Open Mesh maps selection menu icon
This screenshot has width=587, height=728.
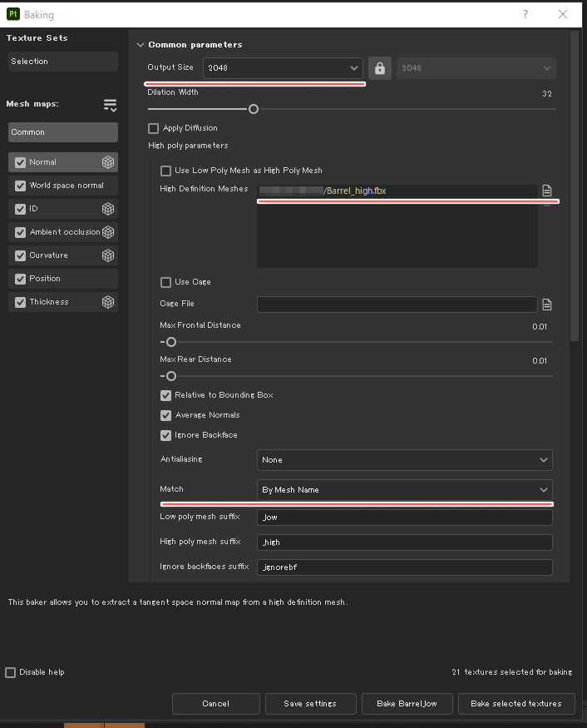[110, 105]
